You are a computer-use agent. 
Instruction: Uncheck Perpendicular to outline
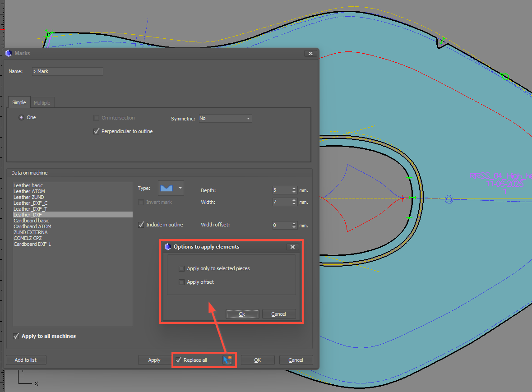[96, 131]
